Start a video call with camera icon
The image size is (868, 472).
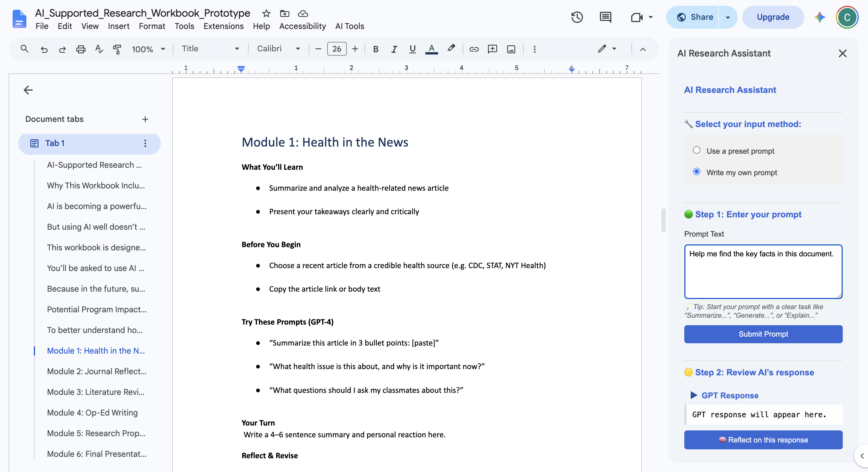[x=637, y=17]
